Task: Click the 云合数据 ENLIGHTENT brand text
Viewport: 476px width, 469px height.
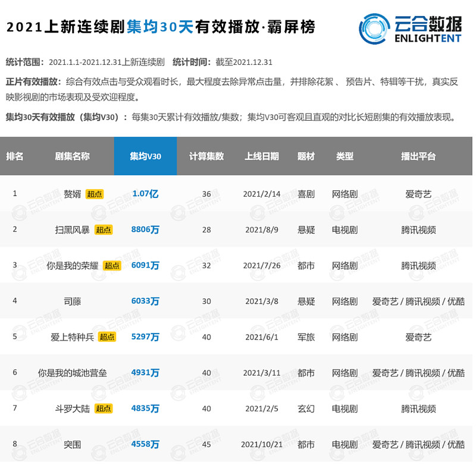Action: pyautogui.click(x=428, y=29)
